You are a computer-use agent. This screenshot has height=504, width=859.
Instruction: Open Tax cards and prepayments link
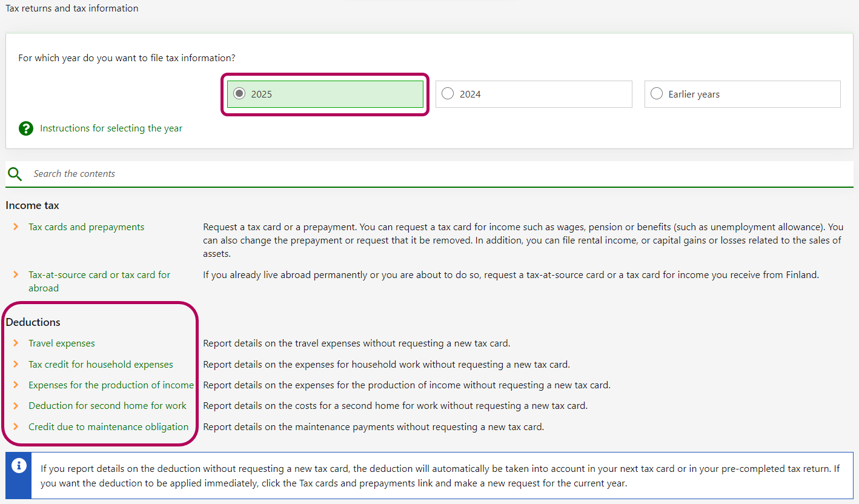click(86, 227)
